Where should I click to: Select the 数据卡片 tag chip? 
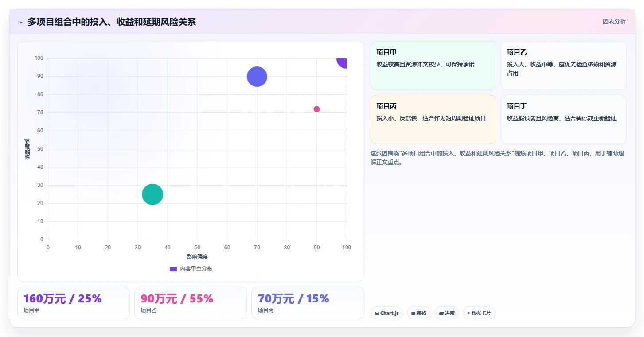479,313
